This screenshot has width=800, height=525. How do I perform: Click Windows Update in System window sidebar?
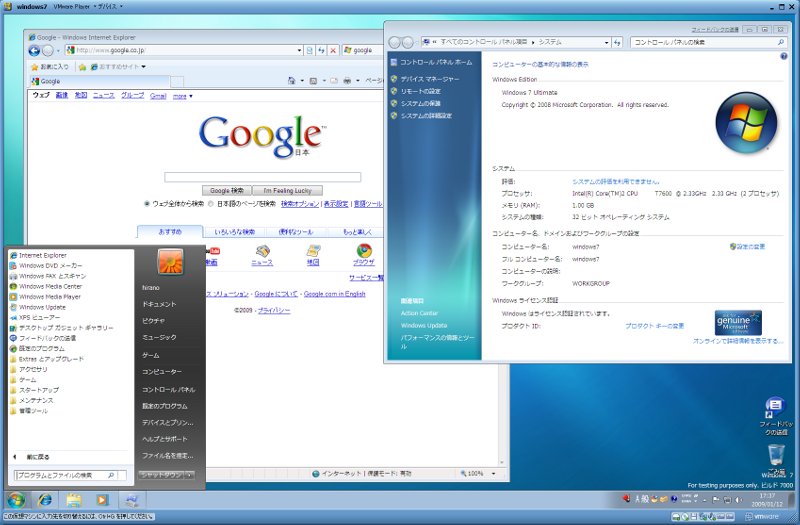423,326
